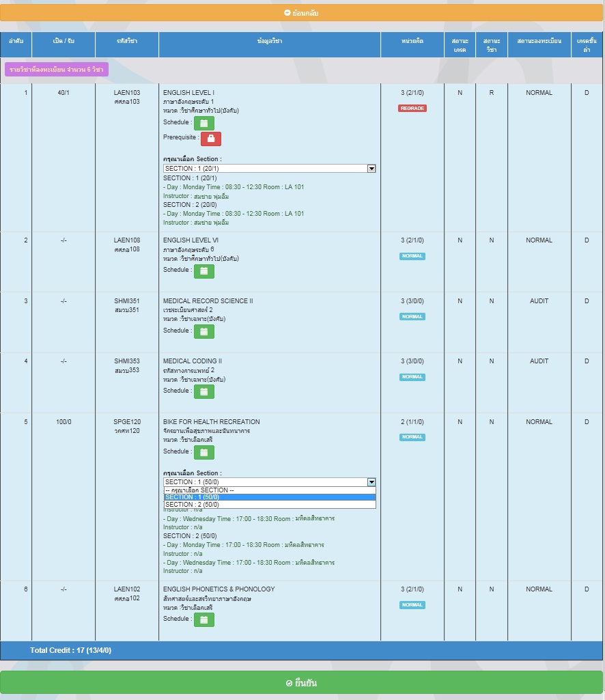
Task: Click the ENGLISH PHONETICS & PHONOLOGY title
Action: click(219, 589)
